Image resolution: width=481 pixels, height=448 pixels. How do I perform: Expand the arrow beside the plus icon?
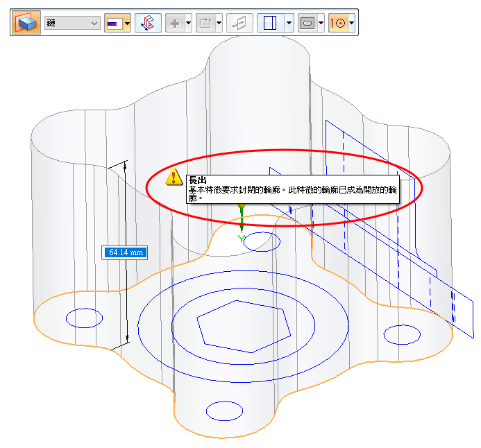(188, 23)
